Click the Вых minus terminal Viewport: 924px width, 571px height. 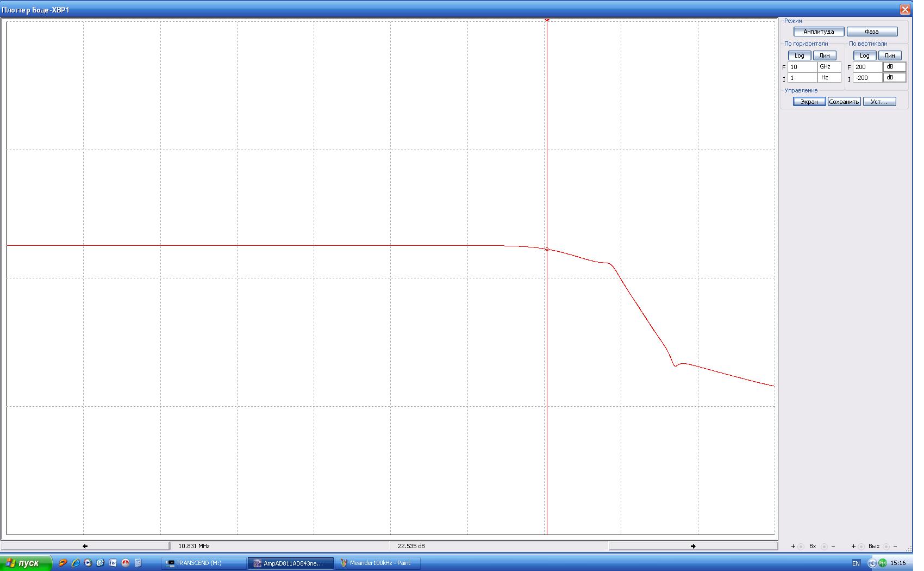click(886, 547)
